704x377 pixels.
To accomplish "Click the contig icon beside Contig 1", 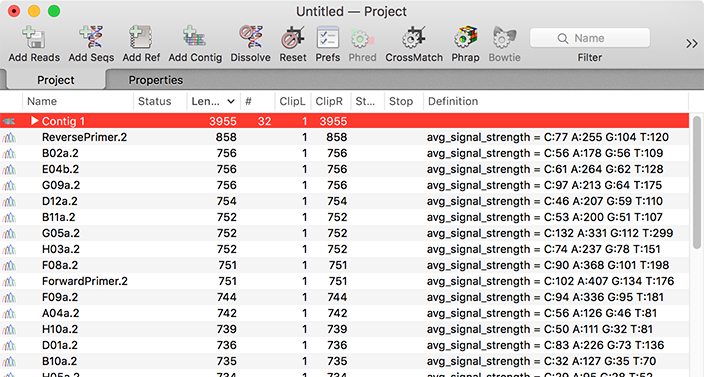I will 9,121.
